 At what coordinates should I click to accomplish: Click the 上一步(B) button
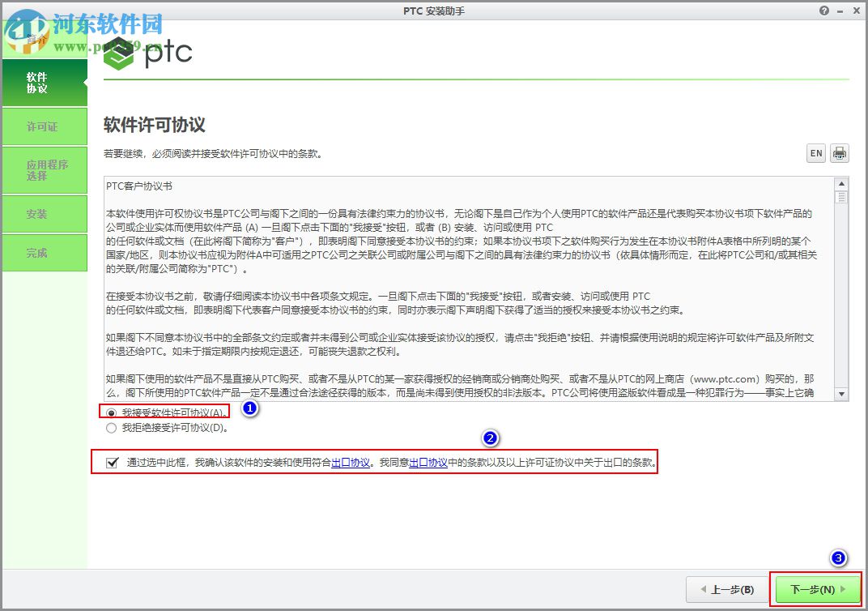pos(725,589)
